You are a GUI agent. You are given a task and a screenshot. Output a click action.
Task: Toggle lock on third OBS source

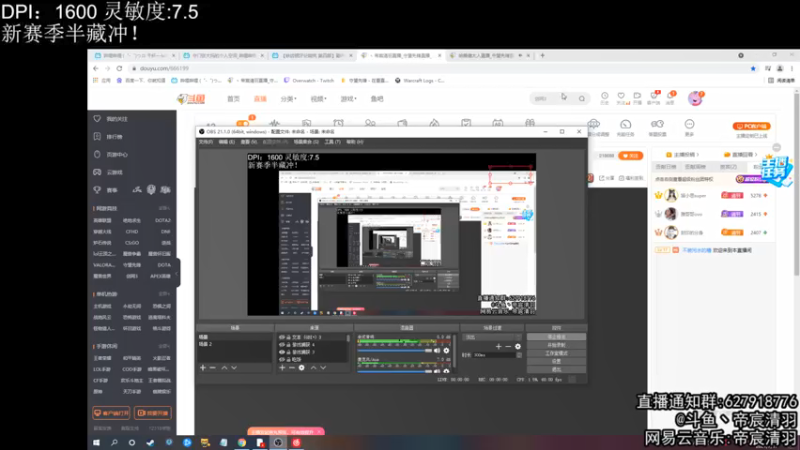(x=288, y=352)
